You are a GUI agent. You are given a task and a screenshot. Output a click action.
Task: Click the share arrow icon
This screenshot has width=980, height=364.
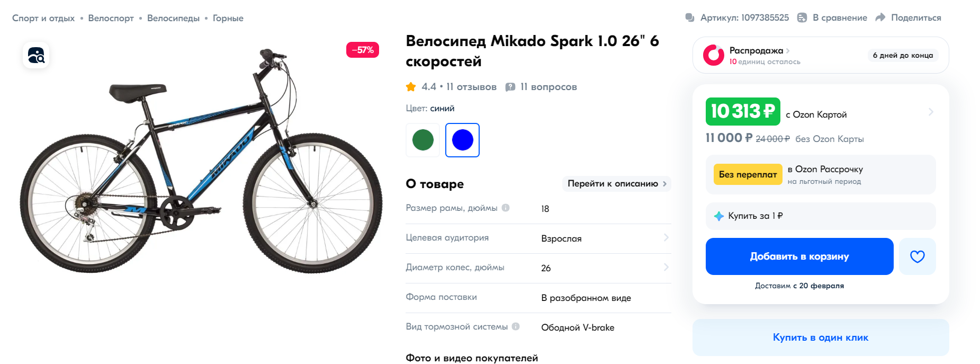click(880, 17)
